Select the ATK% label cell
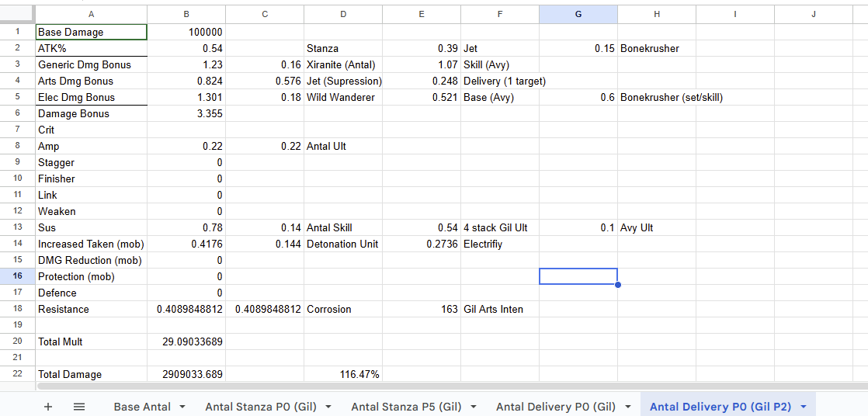Viewport: 868px width, 416px height. 92,49
